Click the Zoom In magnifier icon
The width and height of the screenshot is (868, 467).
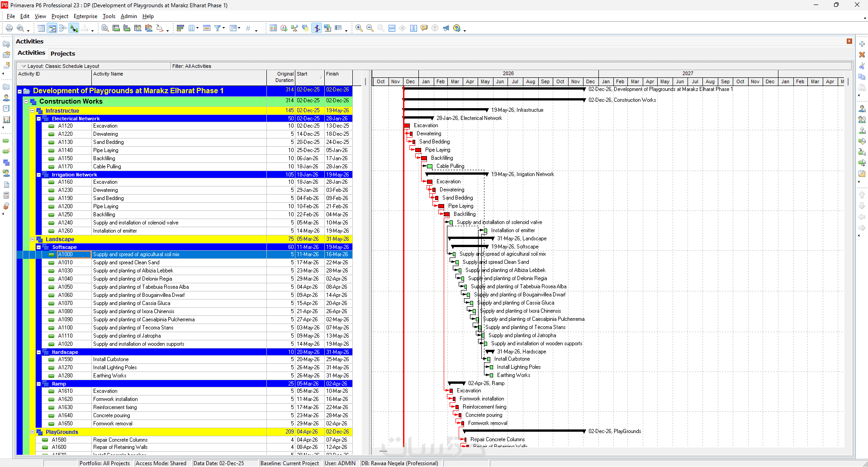[x=359, y=28]
